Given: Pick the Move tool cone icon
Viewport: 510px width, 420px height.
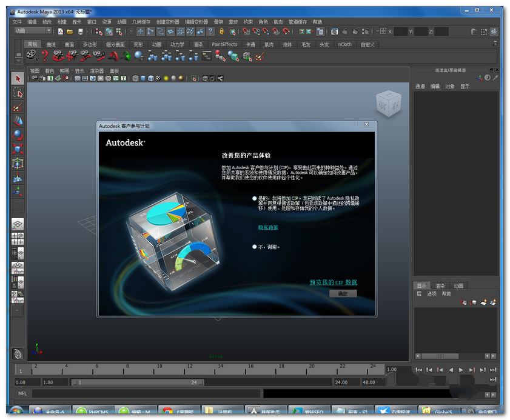Looking at the screenshot, I should pos(18,121).
